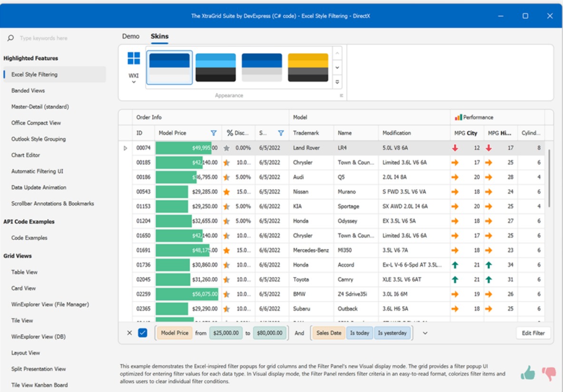The width and height of the screenshot is (563, 392).
Task: Click the Model Price filter token
Action: (175, 333)
